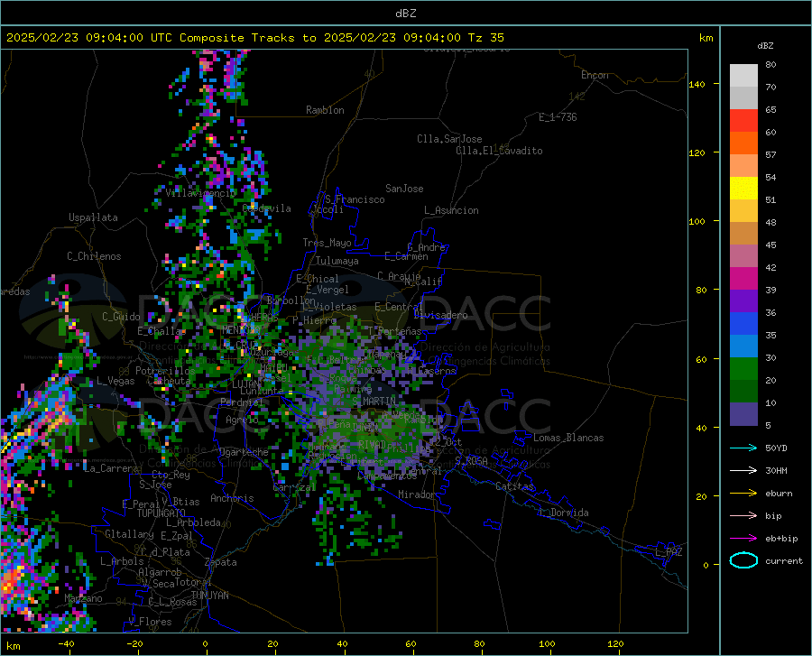Click the 'Villavicencio' place label
812x656 pixels.
click(200, 193)
